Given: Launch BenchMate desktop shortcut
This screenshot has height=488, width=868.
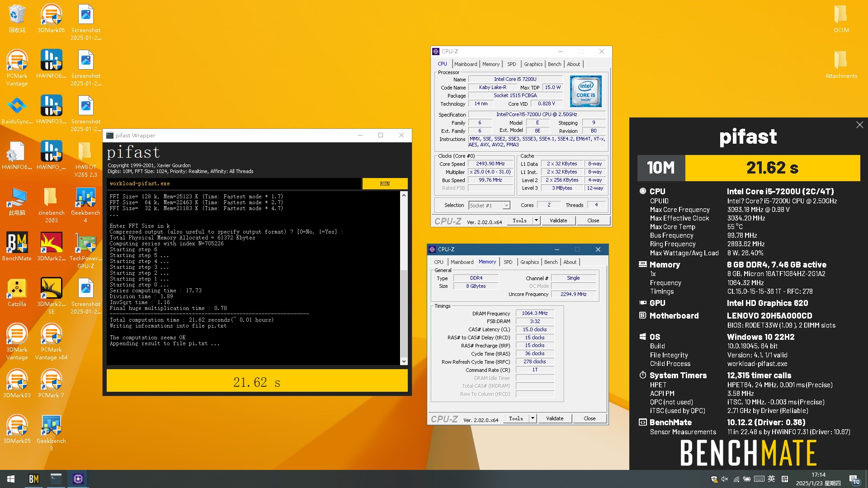Looking at the screenshot, I should click(x=17, y=247).
